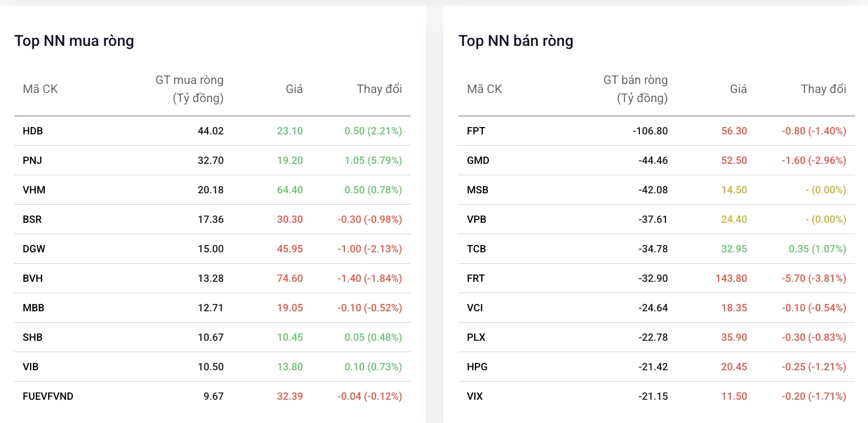Select the SHB ticker
868x423 pixels.
coord(33,337)
